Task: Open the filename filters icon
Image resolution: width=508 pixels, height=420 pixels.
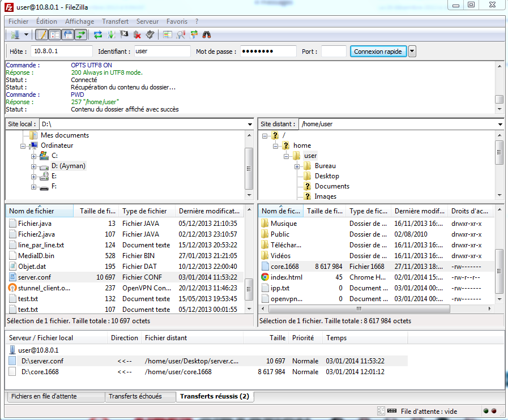Action: coord(167,35)
